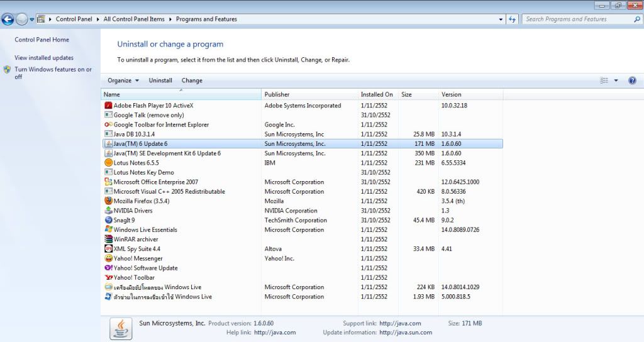Screen dimensions: 644x342
Task: Click the Windows Live Essentials icon
Action: pos(108,229)
